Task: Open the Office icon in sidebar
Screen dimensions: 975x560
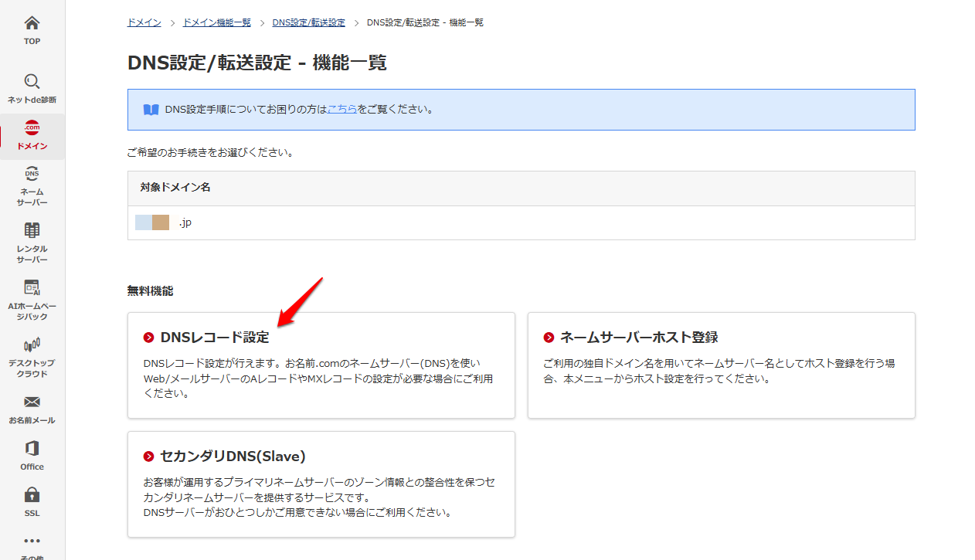Action: (x=32, y=449)
